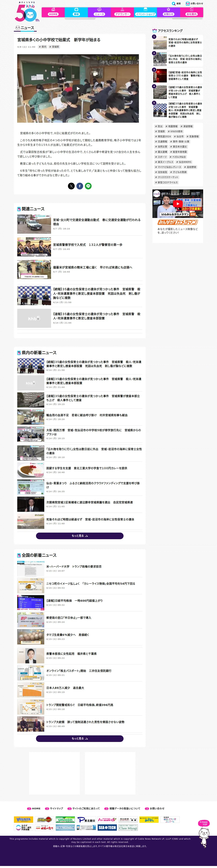Click the VEGALTA sponsor banner
Screen dimensions: 217x868
click(24, 820)
